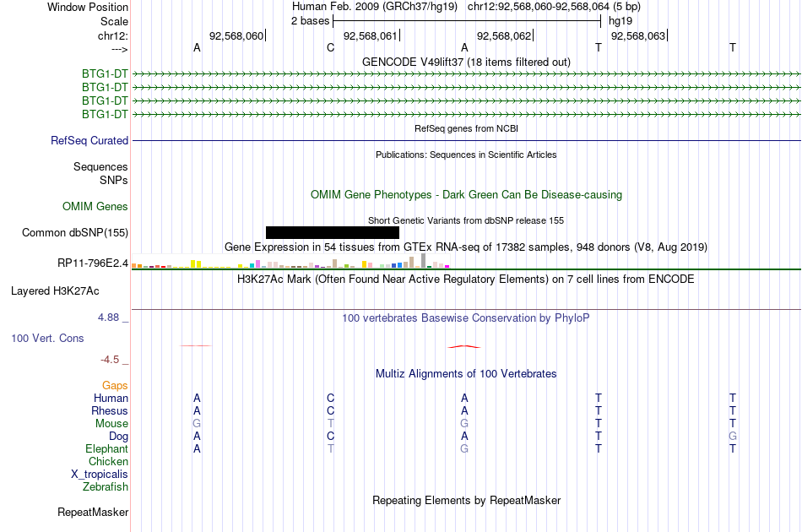The height and width of the screenshot is (532, 802).
Task: Click the "Human Feb. 2009 (GRCh37/hg19)" assembly text
Action: [x=377, y=7]
